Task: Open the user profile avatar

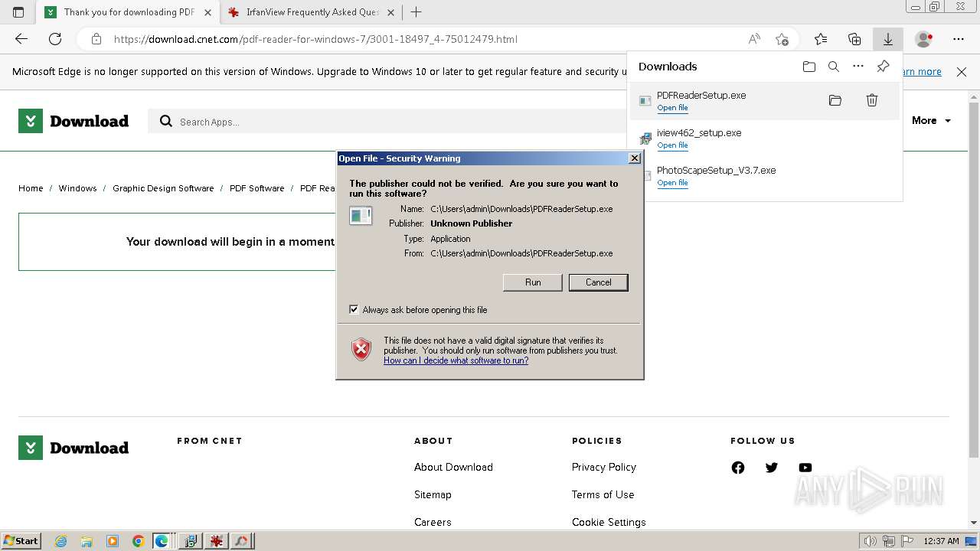Action: [x=924, y=39]
